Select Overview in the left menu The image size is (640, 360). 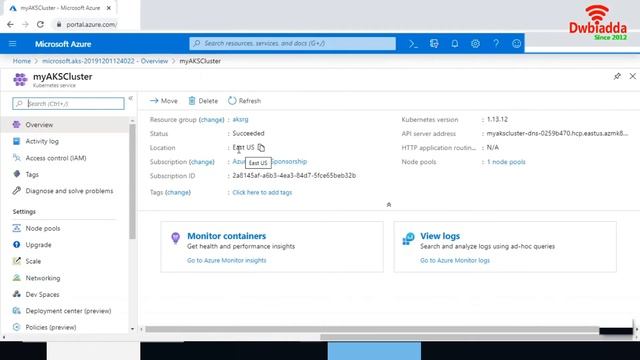(65, 124)
